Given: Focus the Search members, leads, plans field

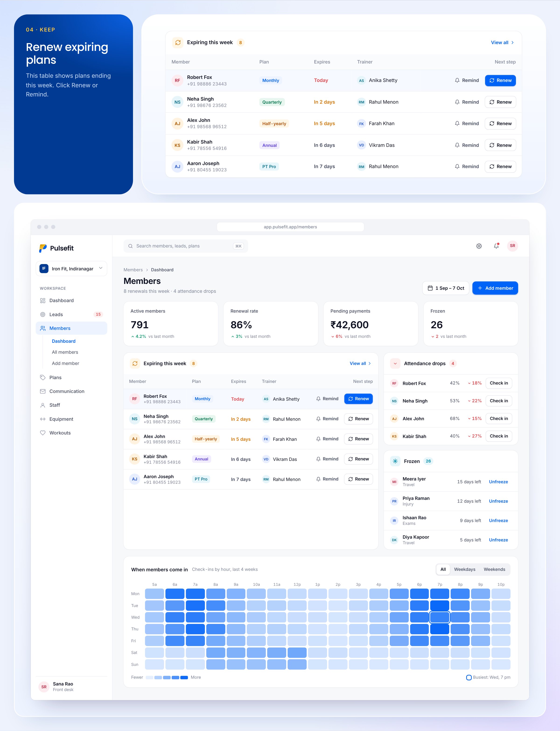Looking at the screenshot, I should pyautogui.click(x=186, y=246).
